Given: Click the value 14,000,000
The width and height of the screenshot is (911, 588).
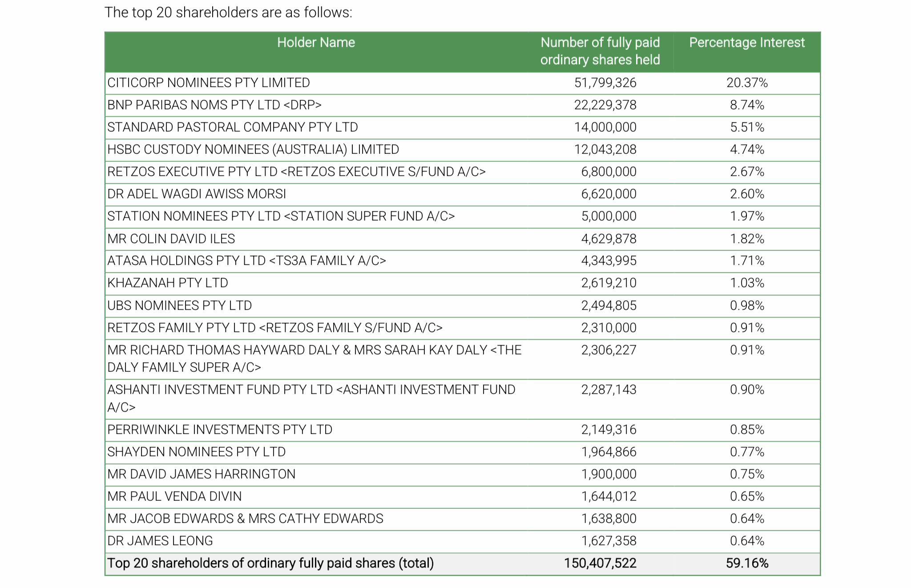Looking at the screenshot, I should (x=605, y=127).
